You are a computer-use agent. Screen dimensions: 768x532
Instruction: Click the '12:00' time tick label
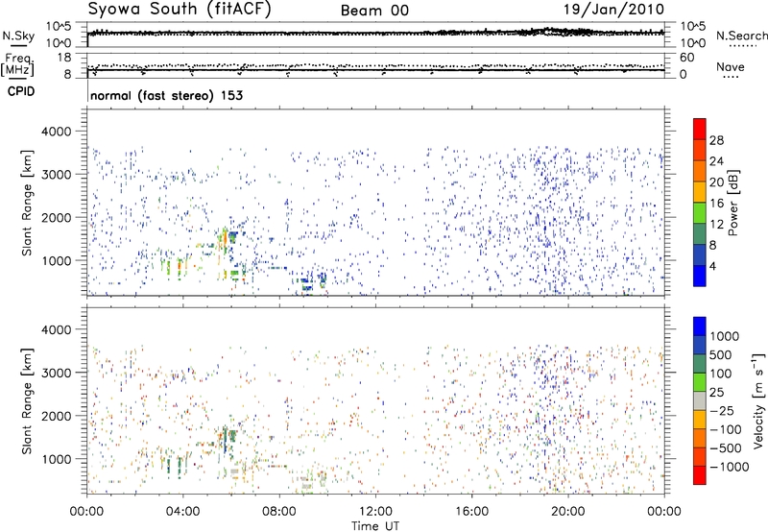[375, 512]
